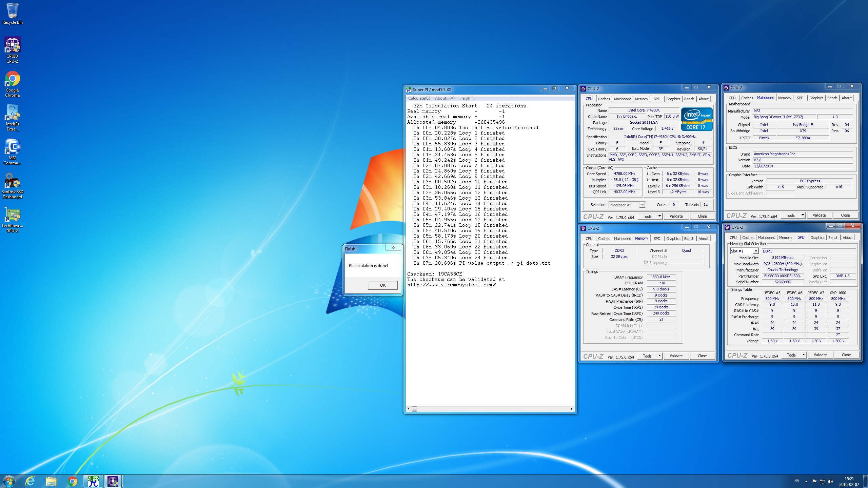
Task: Click the Super PI horizontal scrollbar
Action: coord(490,409)
